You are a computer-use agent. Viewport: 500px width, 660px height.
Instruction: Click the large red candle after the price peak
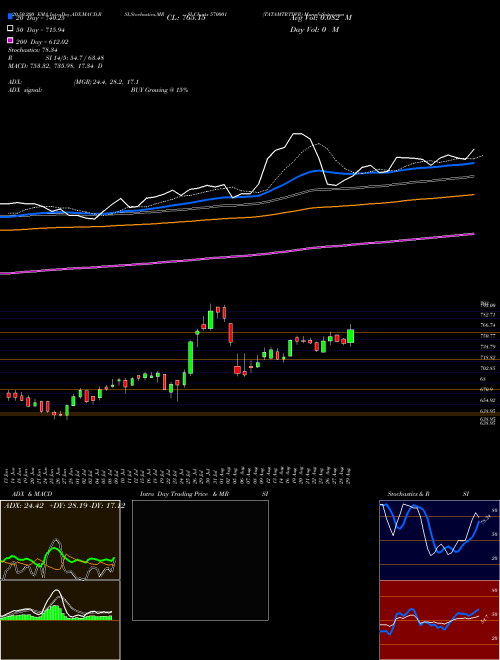click(231, 333)
